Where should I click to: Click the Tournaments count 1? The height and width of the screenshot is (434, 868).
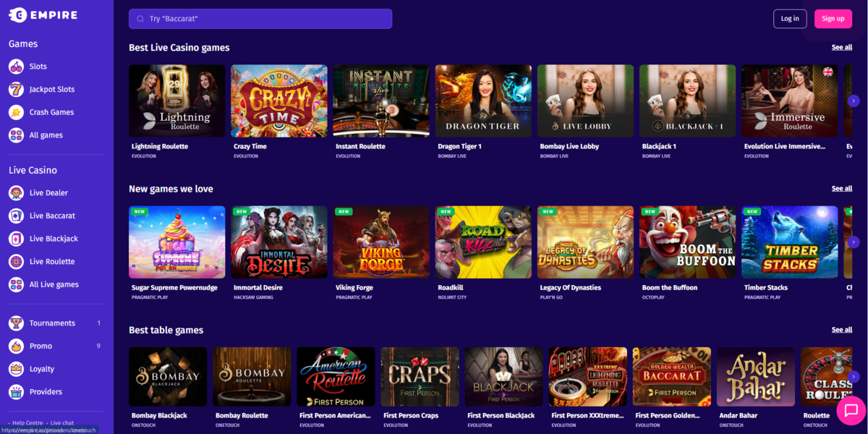pos(98,323)
